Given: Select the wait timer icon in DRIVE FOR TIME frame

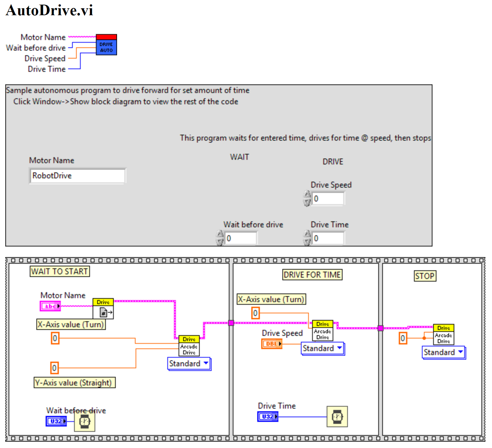Looking at the screenshot, I should coord(337,417).
